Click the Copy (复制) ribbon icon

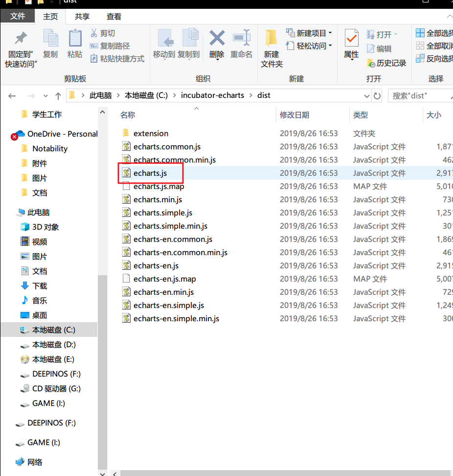pyautogui.click(x=50, y=38)
